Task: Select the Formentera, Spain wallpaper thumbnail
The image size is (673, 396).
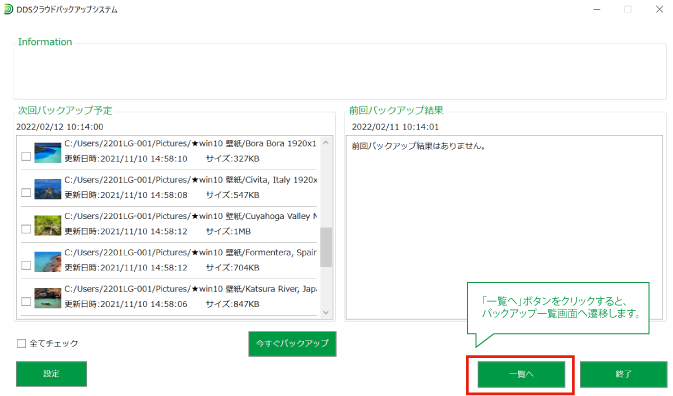Action: pos(48,262)
